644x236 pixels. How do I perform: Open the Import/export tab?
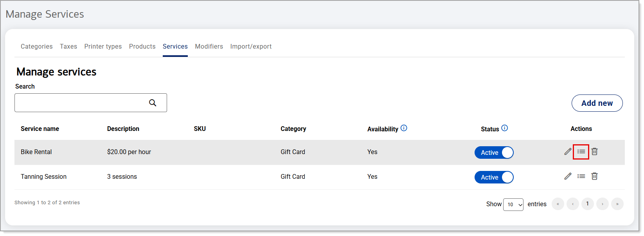[251, 46]
